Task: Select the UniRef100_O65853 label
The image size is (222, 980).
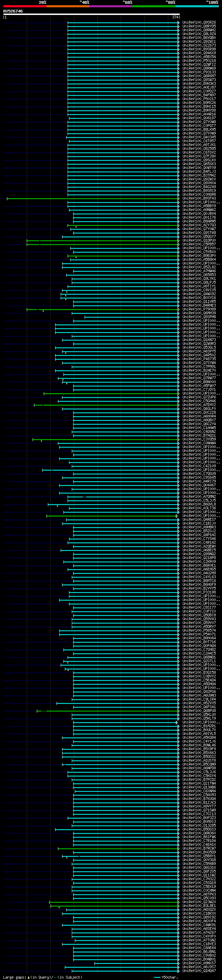Action: pyautogui.click(x=199, y=275)
